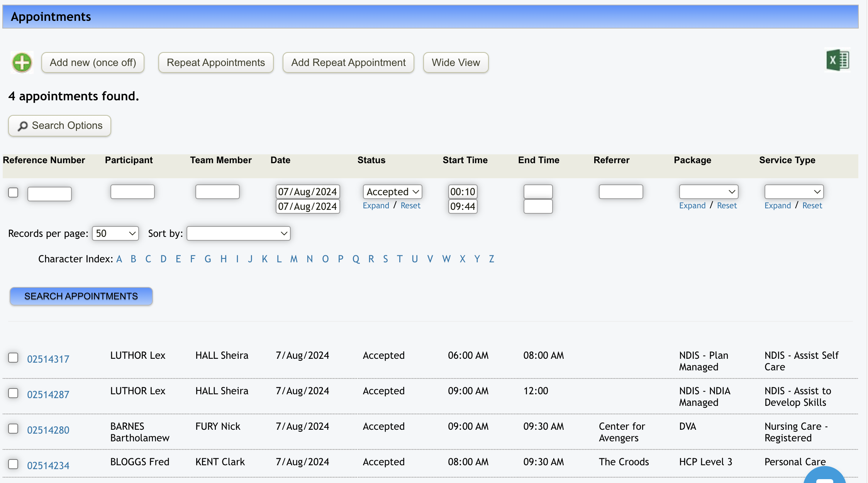Jump to letter M in Character Index

(294, 259)
